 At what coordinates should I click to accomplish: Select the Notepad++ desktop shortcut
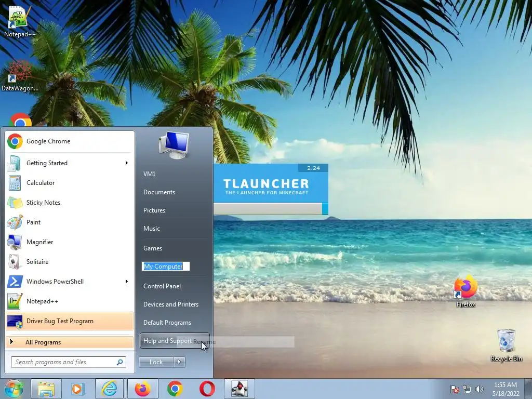pyautogui.click(x=19, y=21)
